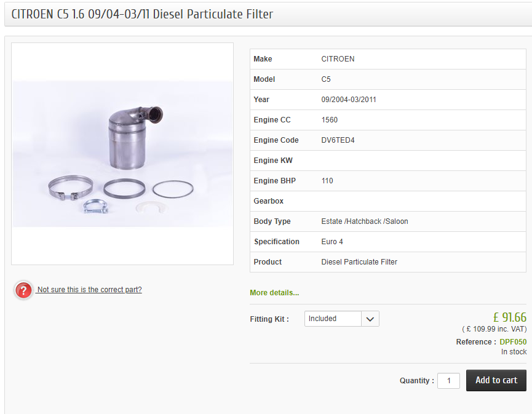Select the engine code DV6TED4
The width and height of the screenshot is (532, 414).
(338, 140)
